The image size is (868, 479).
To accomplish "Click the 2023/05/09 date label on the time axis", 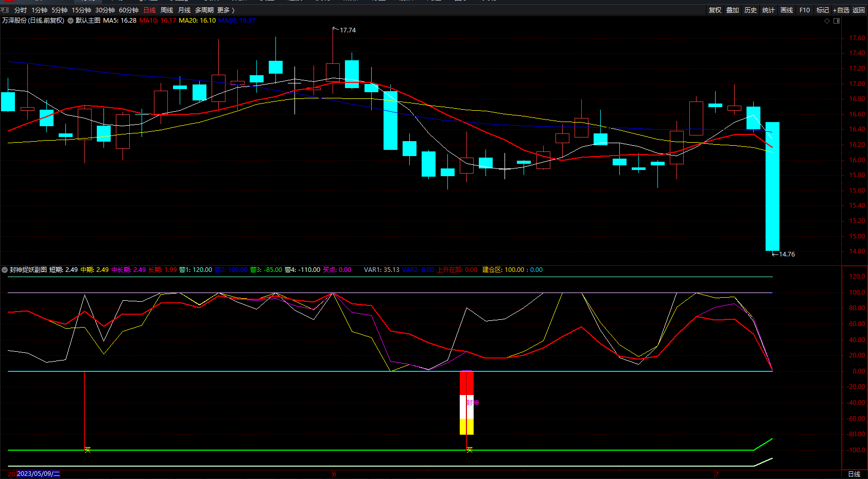I will tap(39, 473).
